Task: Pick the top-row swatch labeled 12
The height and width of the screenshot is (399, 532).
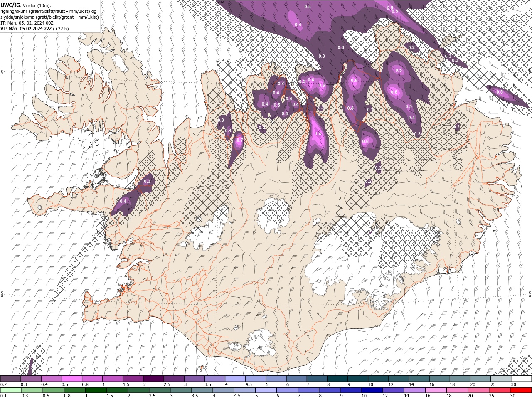Action: click(x=398, y=379)
